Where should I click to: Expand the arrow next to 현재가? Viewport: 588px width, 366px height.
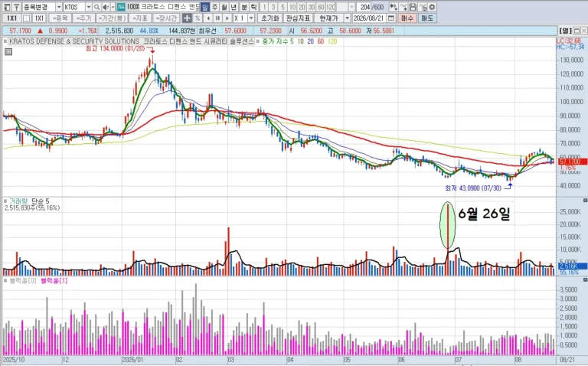(x=348, y=18)
